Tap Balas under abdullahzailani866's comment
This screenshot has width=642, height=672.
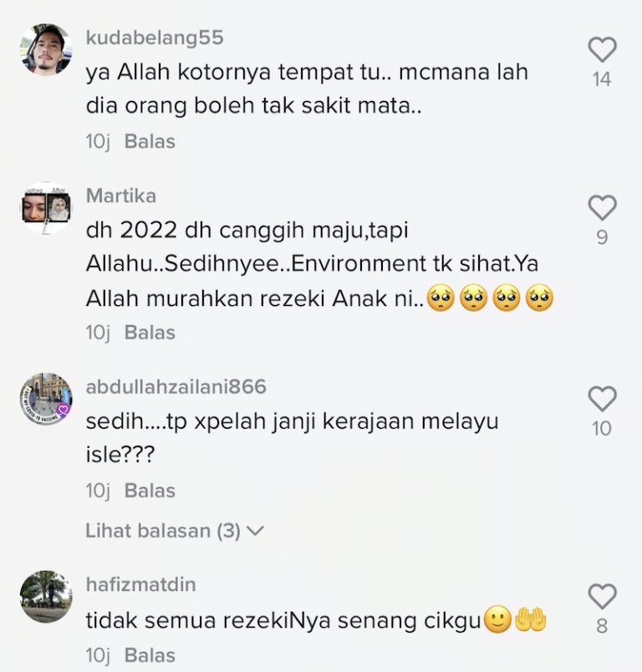(150, 491)
